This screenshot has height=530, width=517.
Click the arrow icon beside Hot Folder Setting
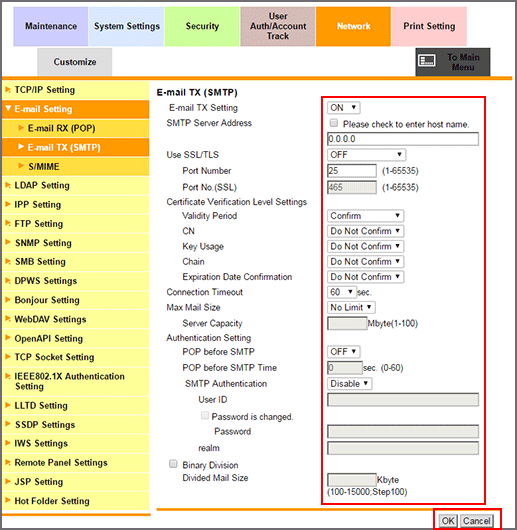tap(8, 500)
